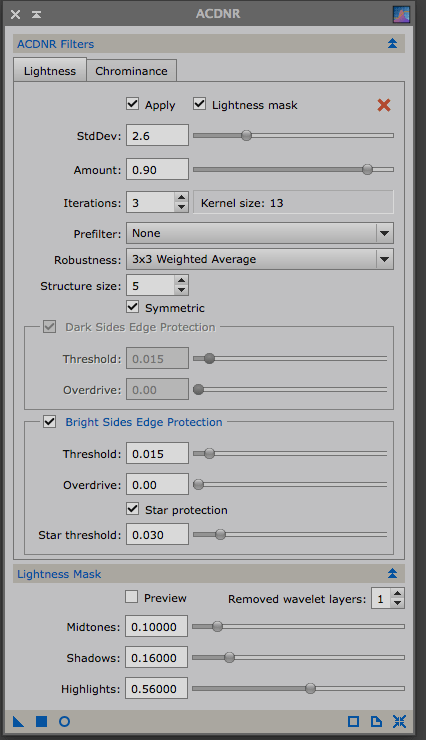Switch to the Chrominance tab
The image size is (426, 740).
click(132, 71)
